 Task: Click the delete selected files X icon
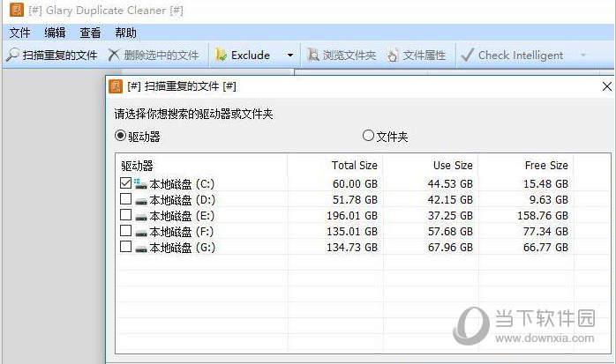[x=114, y=55]
